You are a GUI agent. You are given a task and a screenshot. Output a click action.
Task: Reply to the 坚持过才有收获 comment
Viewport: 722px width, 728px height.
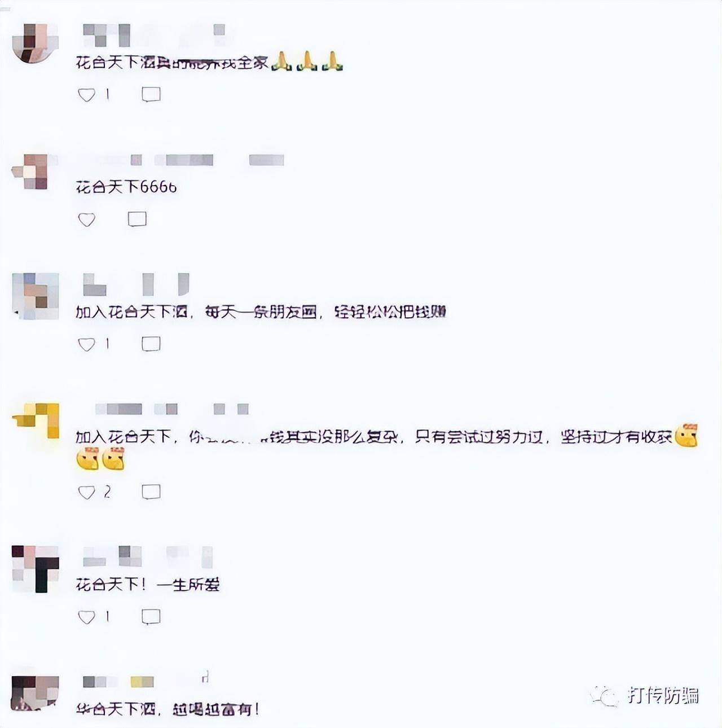151,492
